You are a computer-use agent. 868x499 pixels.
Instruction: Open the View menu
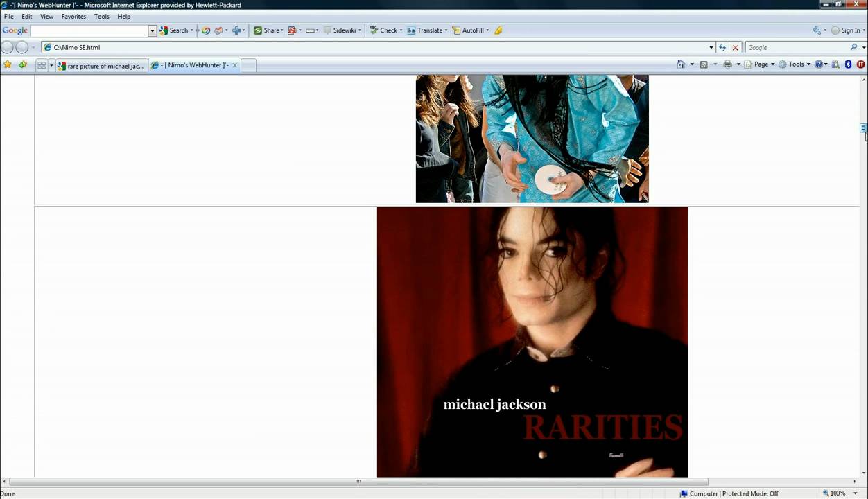pyautogui.click(x=46, y=16)
